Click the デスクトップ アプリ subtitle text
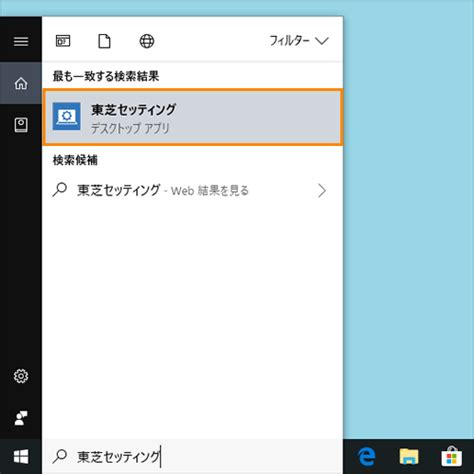Image resolution: width=474 pixels, height=474 pixels. pyautogui.click(x=130, y=128)
